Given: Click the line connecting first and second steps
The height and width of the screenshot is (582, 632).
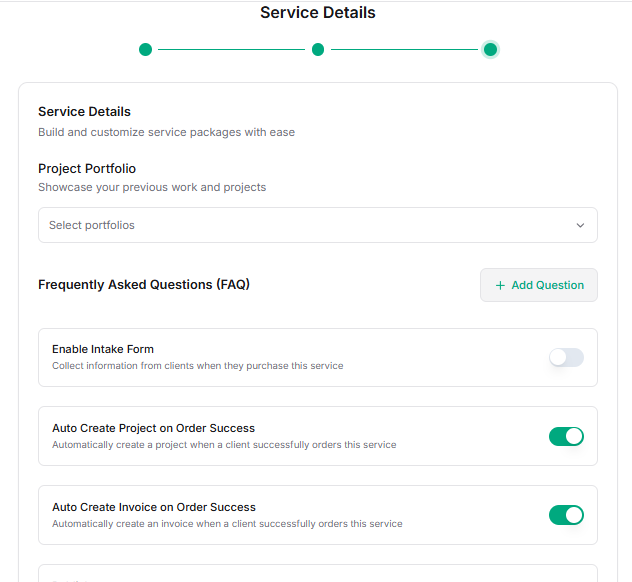Looking at the screenshot, I should click(231, 49).
